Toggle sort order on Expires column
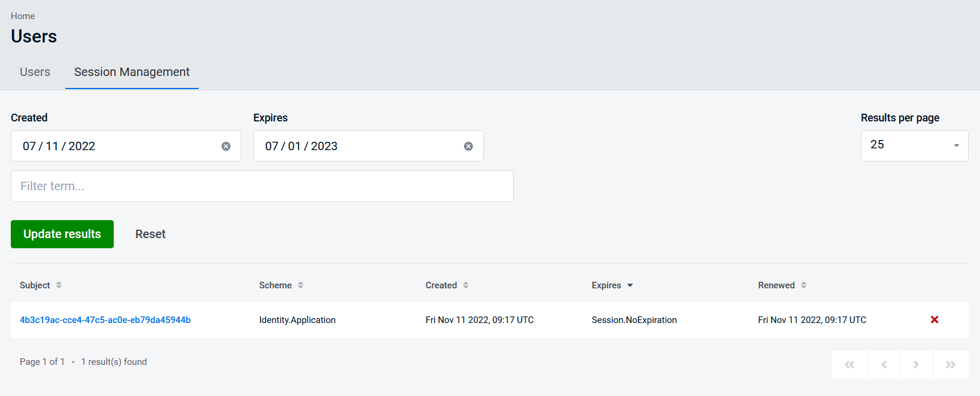Screen dimensions: 980x396 click(612, 285)
